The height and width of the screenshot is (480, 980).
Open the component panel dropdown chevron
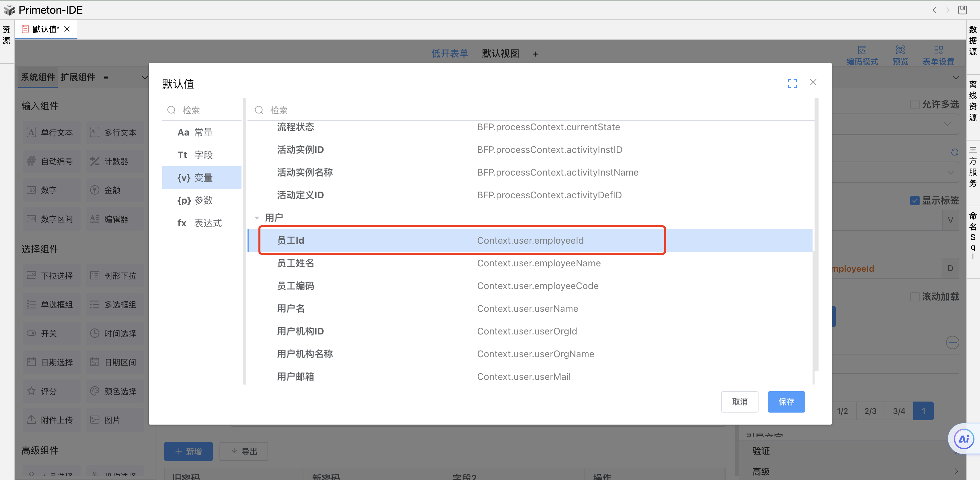point(144,78)
